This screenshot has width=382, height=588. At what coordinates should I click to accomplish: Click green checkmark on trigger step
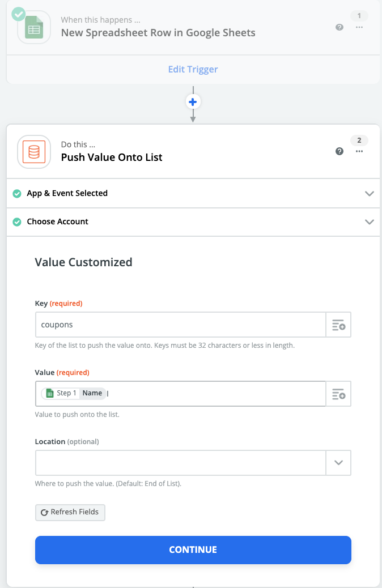19,14
